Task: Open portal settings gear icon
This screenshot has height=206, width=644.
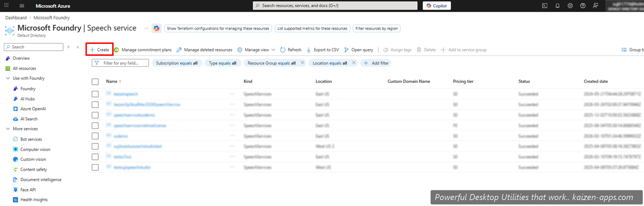Action: 570,6
